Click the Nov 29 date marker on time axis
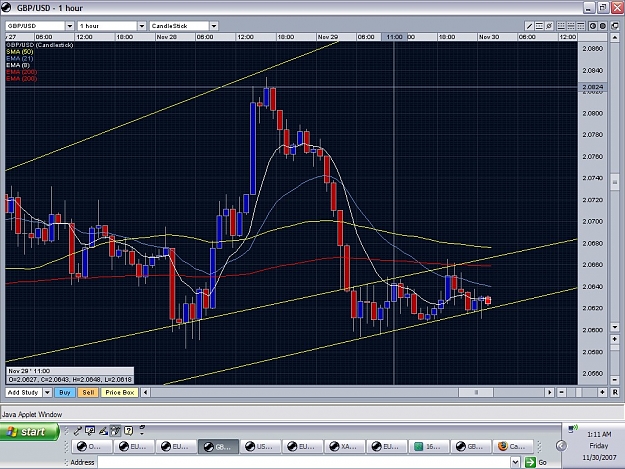 [327, 37]
